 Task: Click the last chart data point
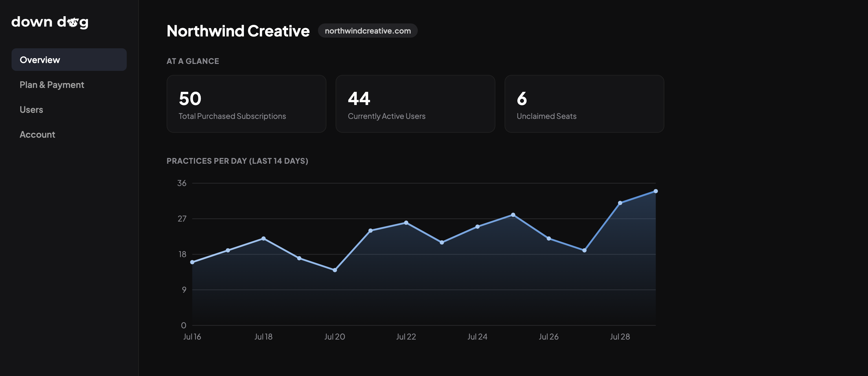[656, 191]
